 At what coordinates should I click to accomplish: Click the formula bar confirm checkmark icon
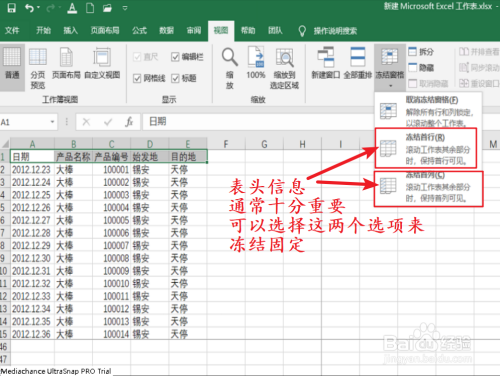[x=108, y=122]
